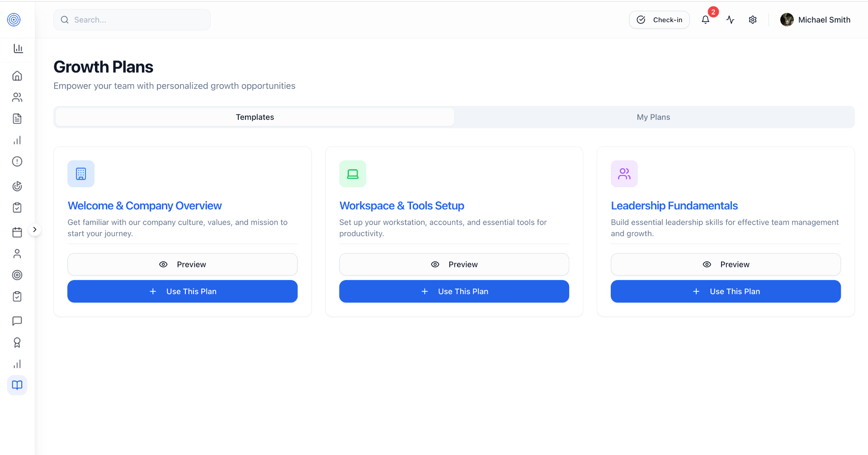Open the Home dashboard from the sidebar
Screen dimensions: 868x455
click(x=17, y=76)
